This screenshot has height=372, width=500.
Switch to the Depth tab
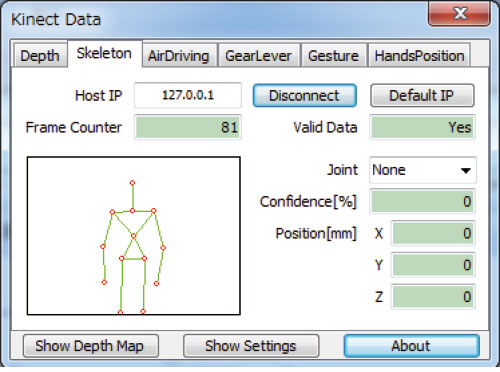click(x=40, y=56)
